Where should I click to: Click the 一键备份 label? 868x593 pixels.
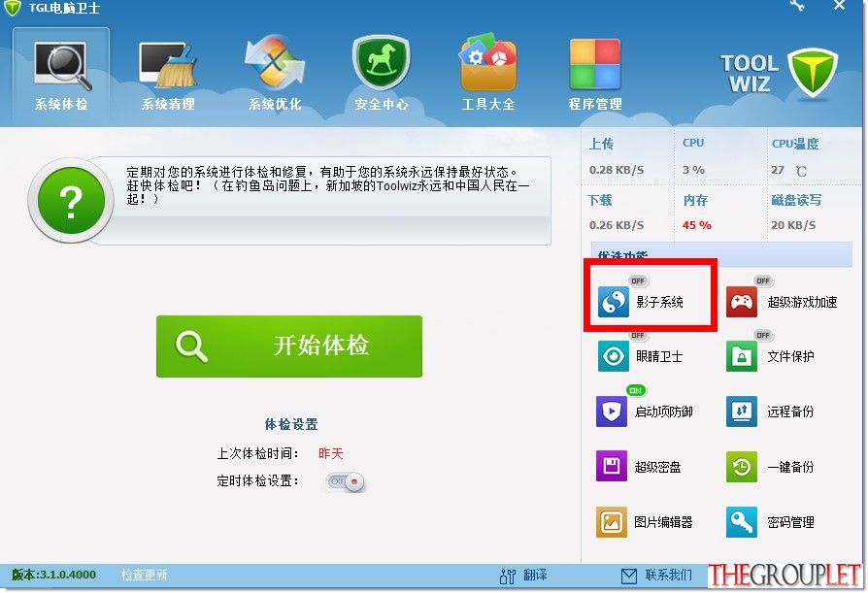(790, 467)
